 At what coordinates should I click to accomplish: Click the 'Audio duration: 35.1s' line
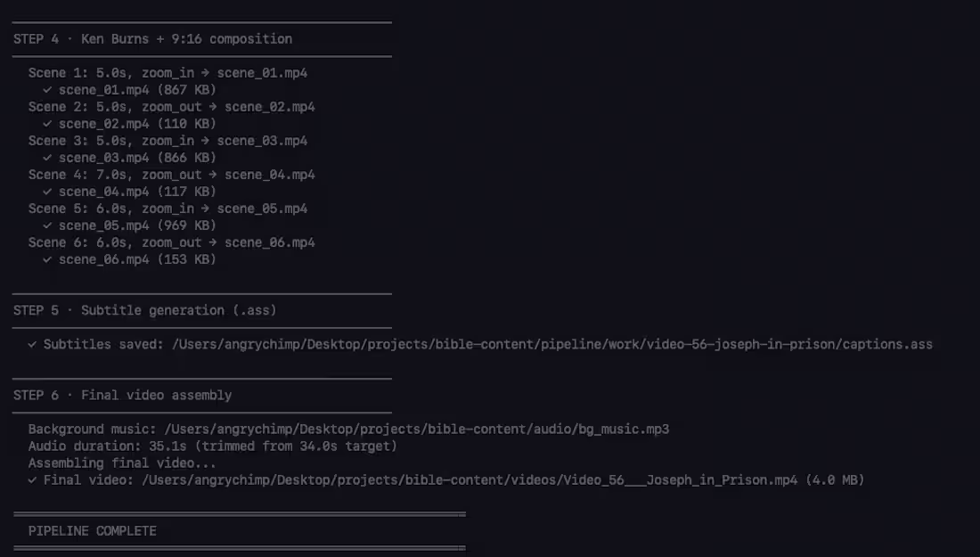tap(213, 446)
